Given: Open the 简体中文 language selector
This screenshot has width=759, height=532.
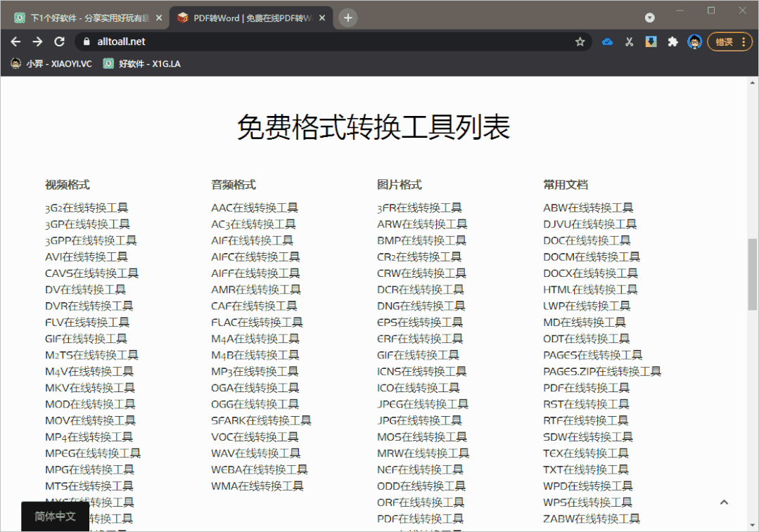Looking at the screenshot, I should coord(55,517).
